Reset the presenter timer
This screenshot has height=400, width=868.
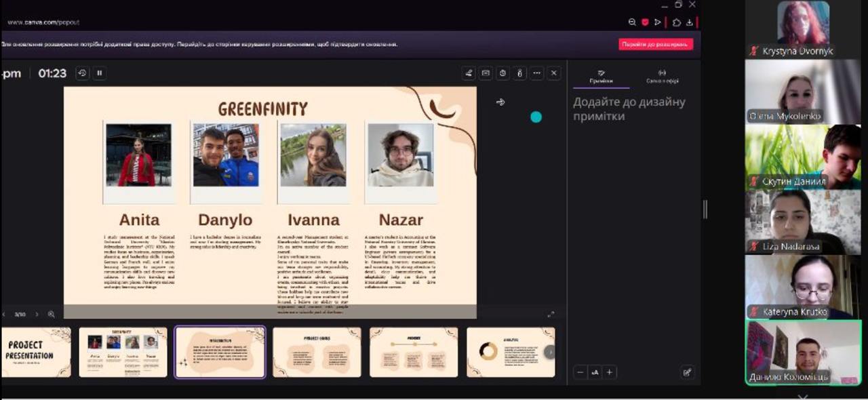[82, 73]
